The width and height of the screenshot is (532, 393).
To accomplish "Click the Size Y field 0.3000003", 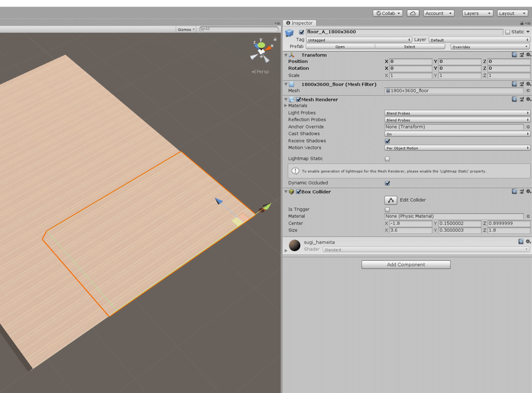I will tap(460, 231).
